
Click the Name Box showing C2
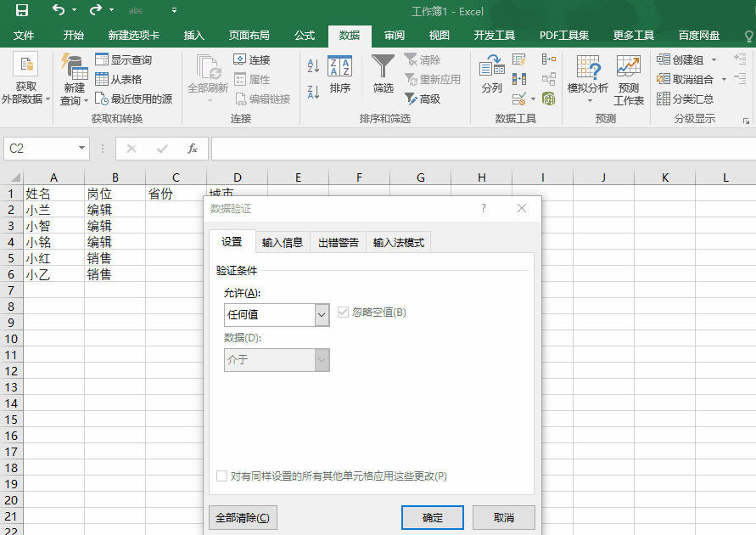(40, 148)
